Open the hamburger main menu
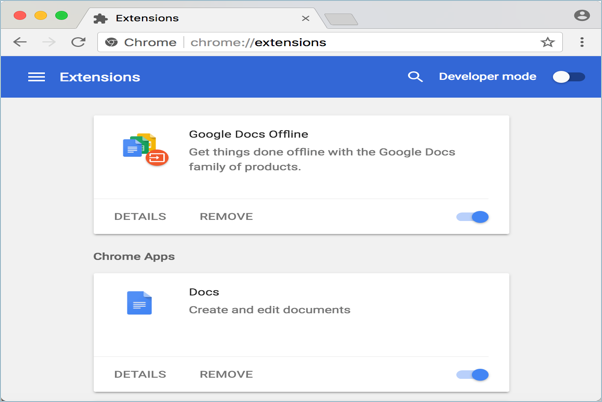The image size is (602, 402). point(37,77)
